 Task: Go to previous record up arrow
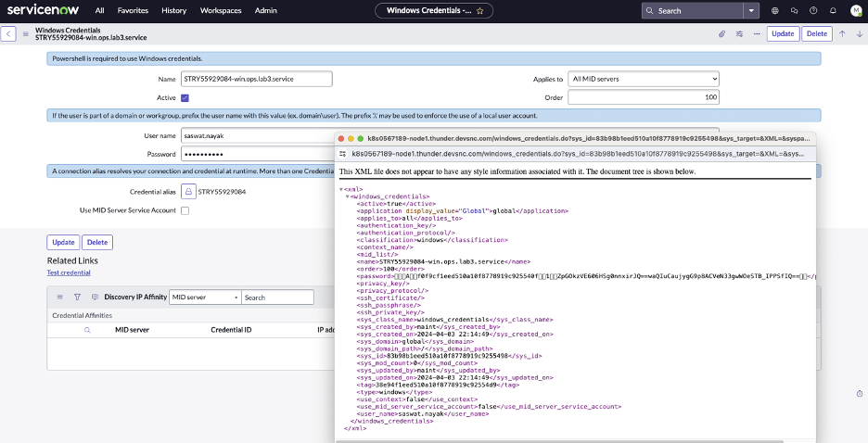pyautogui.click(x=842, y=33)
